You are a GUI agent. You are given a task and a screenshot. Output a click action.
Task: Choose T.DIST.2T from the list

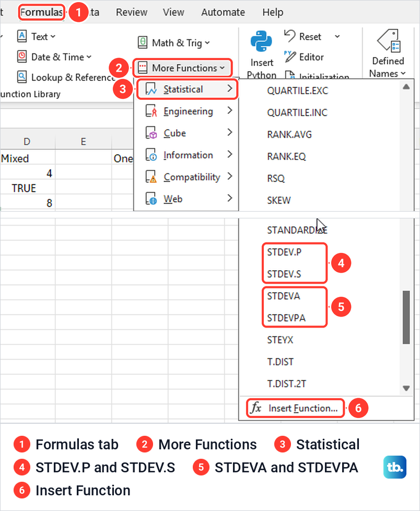[287, 384]
